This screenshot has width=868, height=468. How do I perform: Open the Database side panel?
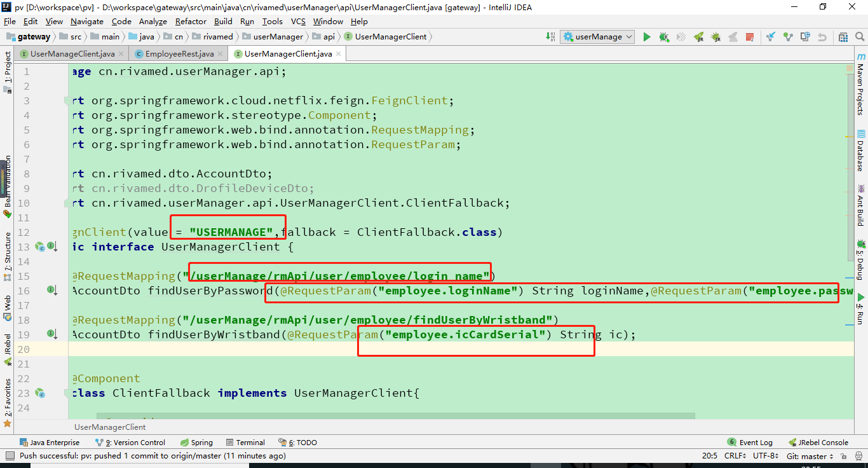click(x=860, y=151)
